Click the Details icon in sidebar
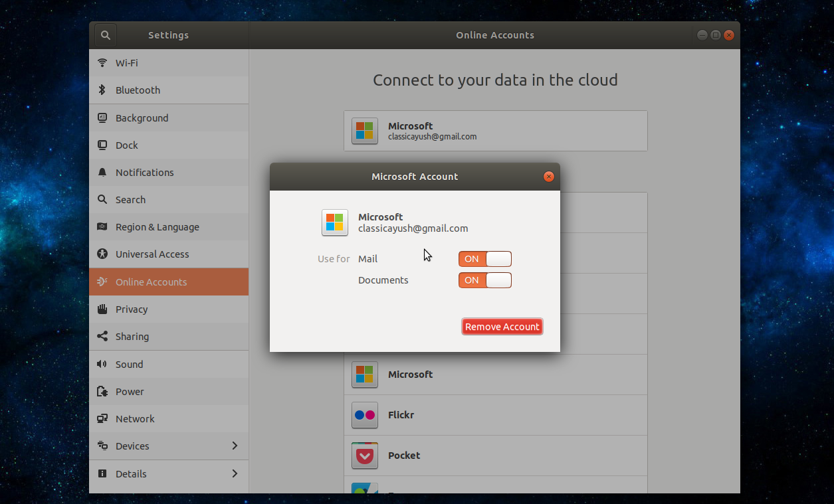 [x=102, y=473]
